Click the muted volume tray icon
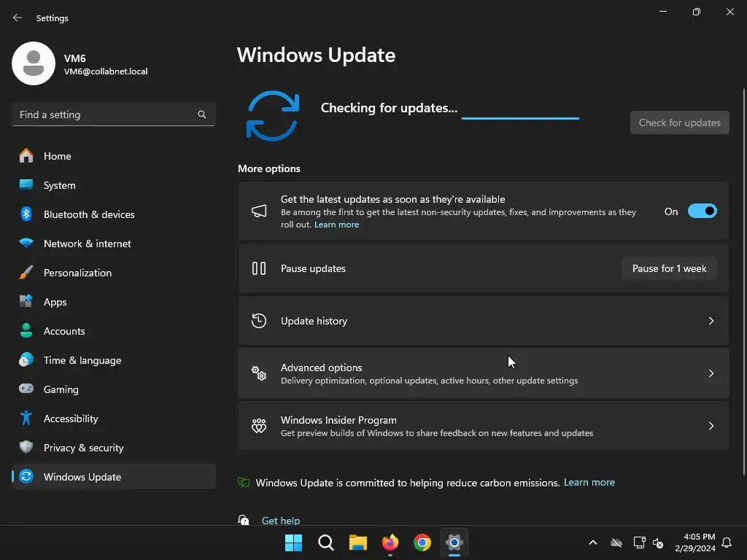747x560 pixels. coord(659,542)
